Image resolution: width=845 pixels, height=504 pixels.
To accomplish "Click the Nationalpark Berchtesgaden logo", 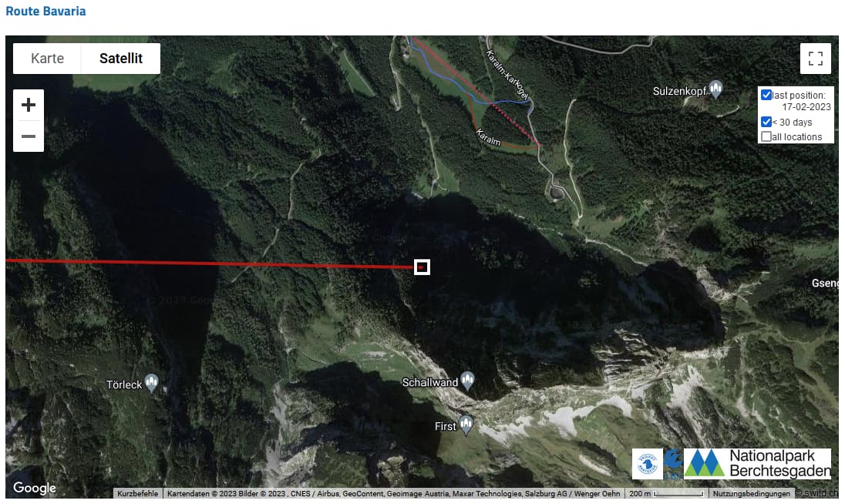I will point(757,464).
